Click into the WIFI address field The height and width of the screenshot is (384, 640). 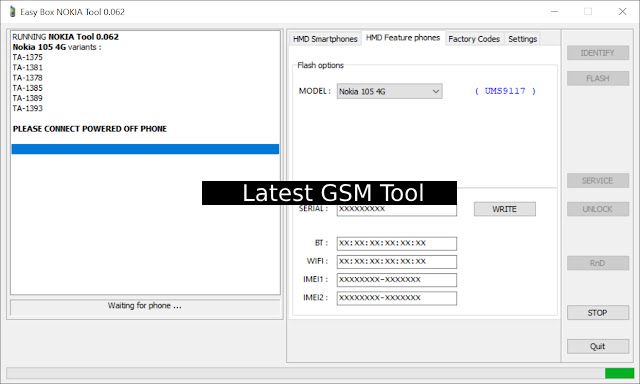pyautogui.click(x=396, y=262)
